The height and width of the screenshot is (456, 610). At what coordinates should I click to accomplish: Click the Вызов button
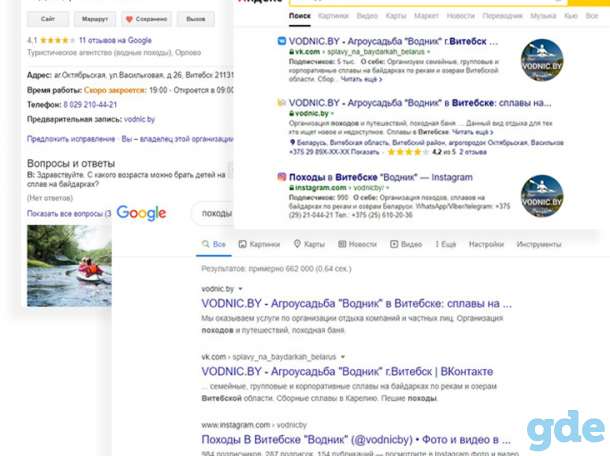195,19
